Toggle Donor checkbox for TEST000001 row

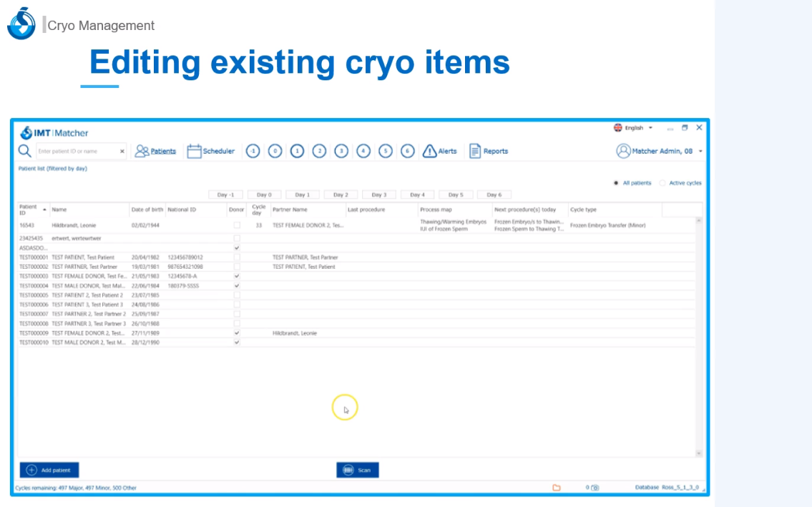(x=237, y=257)
